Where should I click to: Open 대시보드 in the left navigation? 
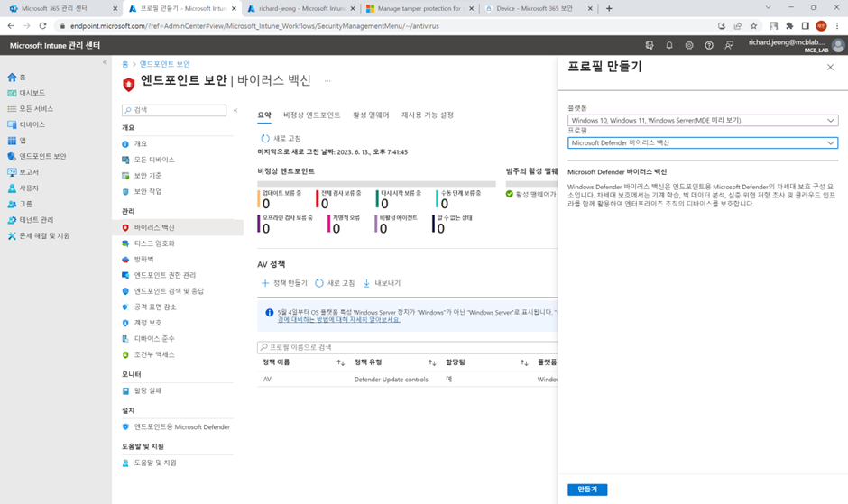pos(26,93)
